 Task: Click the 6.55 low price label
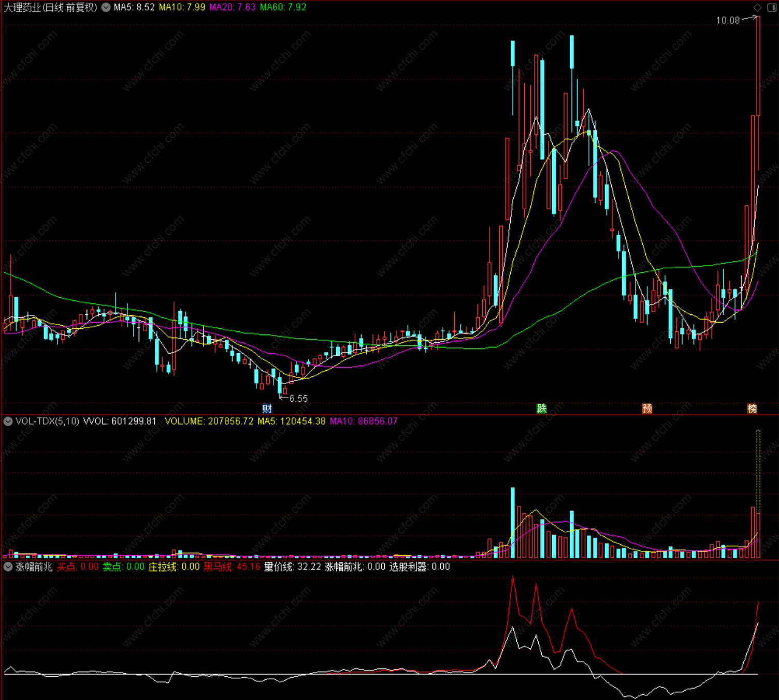[x=298, y=399]
